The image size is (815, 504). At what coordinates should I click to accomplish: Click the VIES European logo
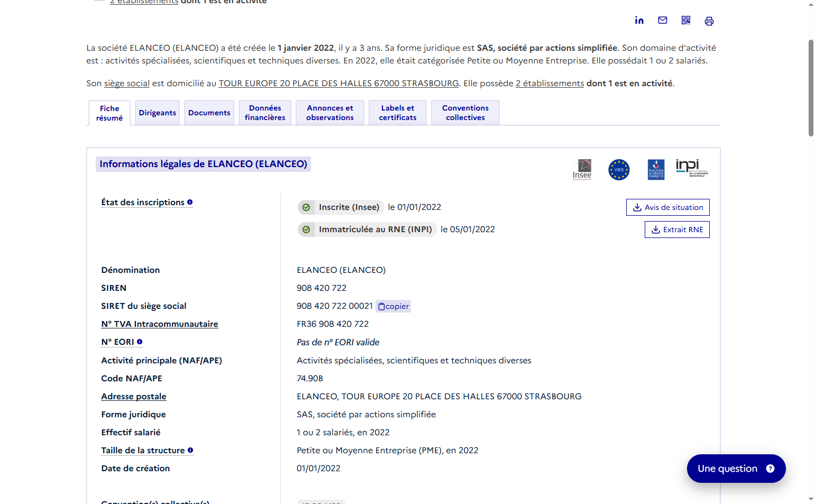[619, 170]
